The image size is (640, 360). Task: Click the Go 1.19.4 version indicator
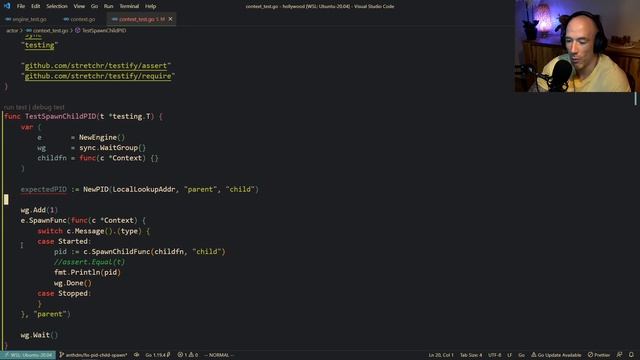click(x=158, y=355)
